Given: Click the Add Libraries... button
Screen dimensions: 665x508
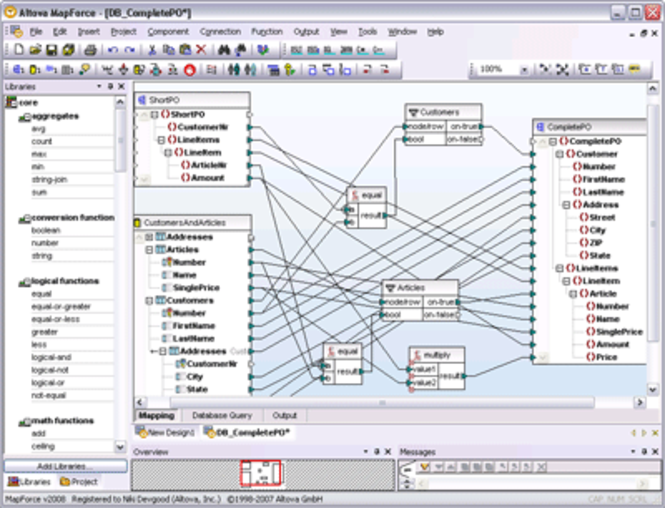Looking at the screenshot, I should [66, 466].
